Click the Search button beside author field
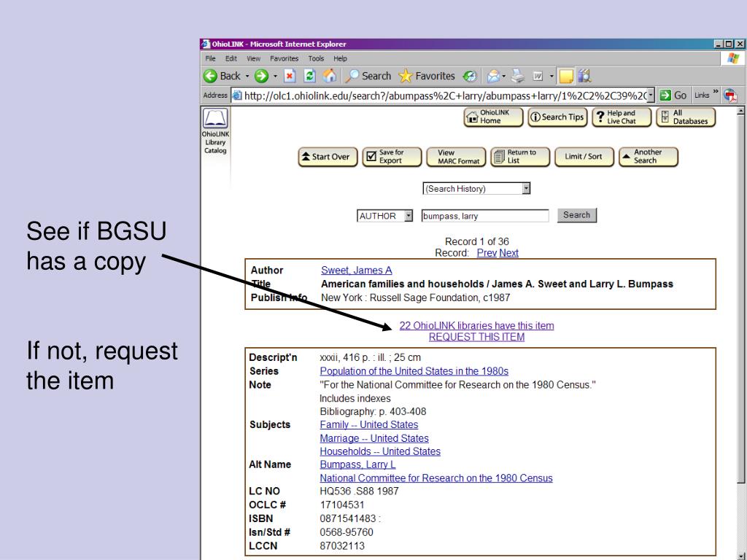The image size is (747, 560). tap(576, 215)
